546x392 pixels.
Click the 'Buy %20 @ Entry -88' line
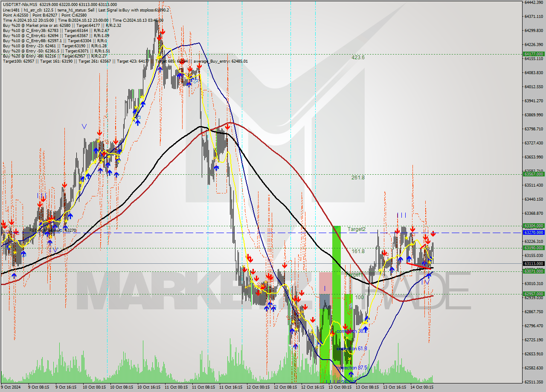56,56
